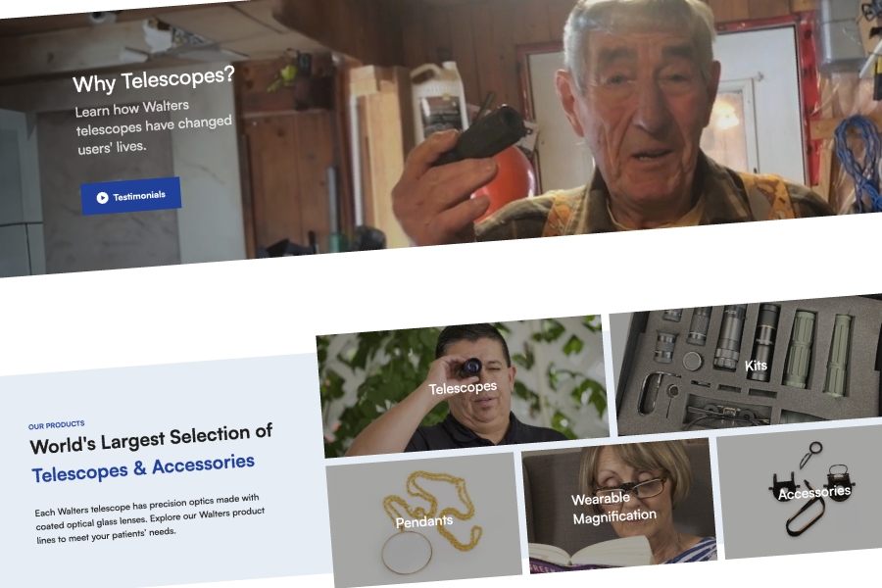Viewport: 882px width, 588px height.
Task: Click the "World's Largest Selection of" heading
Action: pos(151,438)
